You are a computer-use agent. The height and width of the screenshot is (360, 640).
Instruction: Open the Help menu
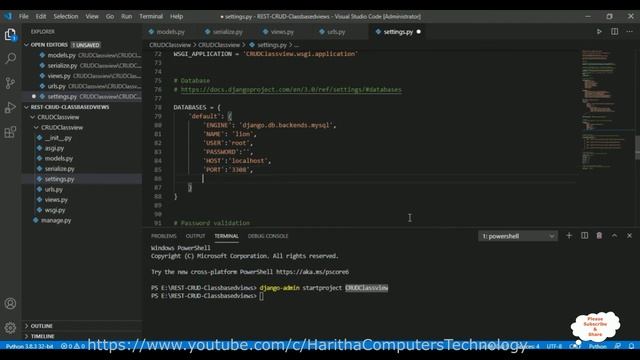point(176,16)
